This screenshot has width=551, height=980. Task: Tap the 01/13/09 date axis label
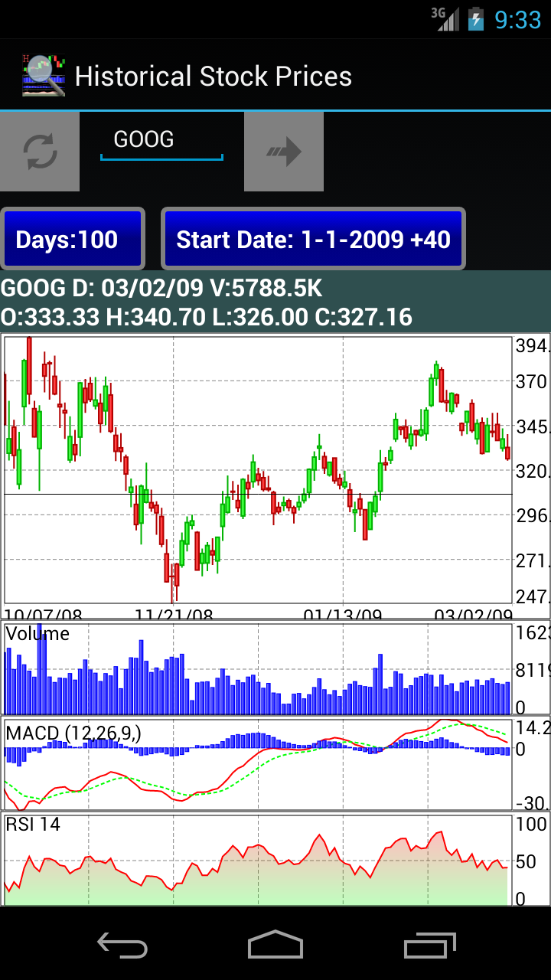pyautogui.click(x=343, y=614)
